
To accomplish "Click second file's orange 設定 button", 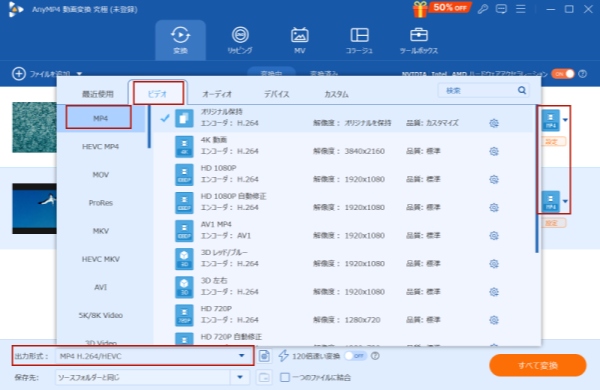I will [551, 223].
